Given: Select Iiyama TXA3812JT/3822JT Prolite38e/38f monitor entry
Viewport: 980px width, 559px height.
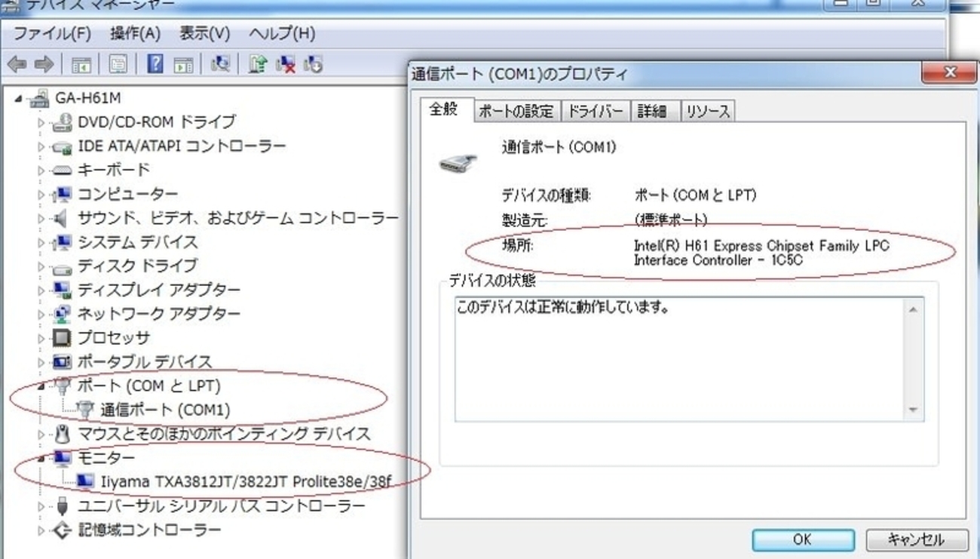Looking at the screenshot, I should (x=246, y=482).
